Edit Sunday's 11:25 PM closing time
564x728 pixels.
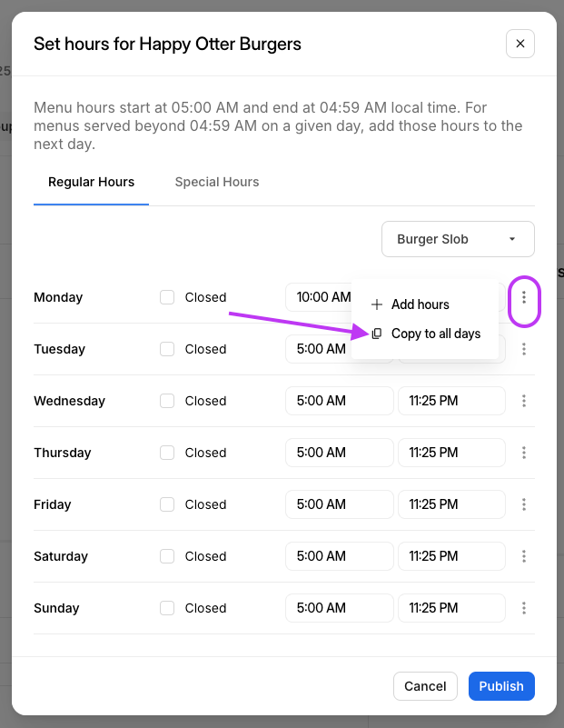[451, 608]
